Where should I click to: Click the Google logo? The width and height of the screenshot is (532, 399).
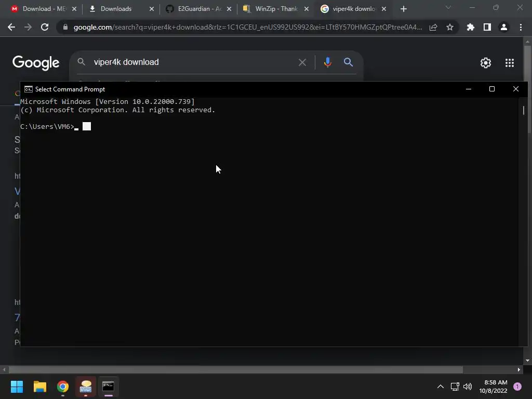[x=36, y=63]
